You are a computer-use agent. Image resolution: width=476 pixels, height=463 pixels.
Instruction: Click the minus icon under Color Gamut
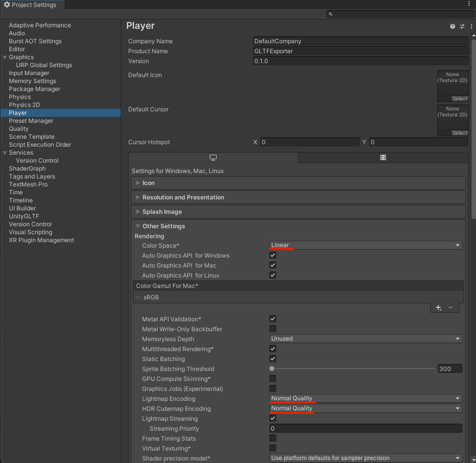(451, 308)
